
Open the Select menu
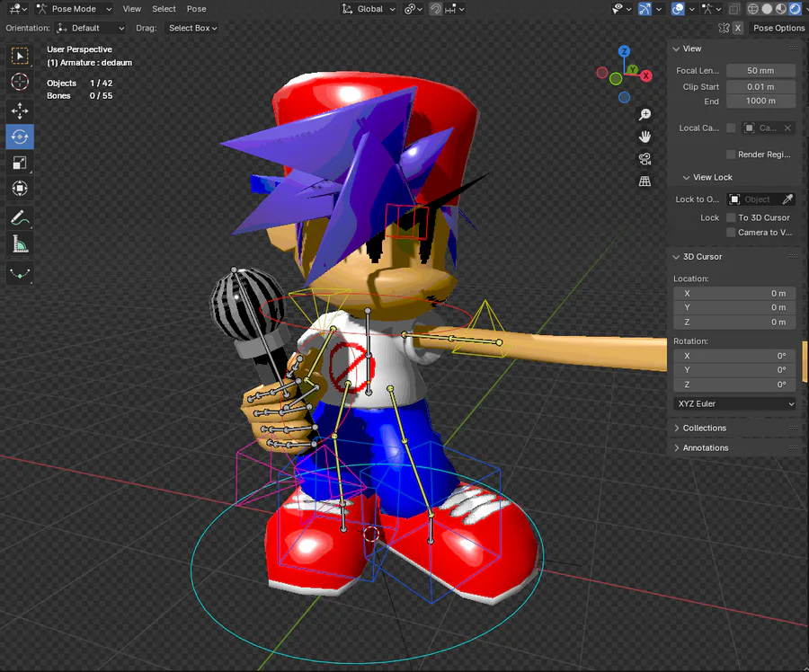164,9
